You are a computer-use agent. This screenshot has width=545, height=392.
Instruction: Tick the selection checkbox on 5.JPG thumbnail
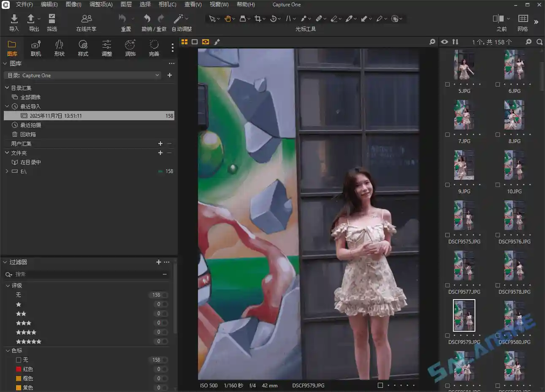[x=447, y=84]
